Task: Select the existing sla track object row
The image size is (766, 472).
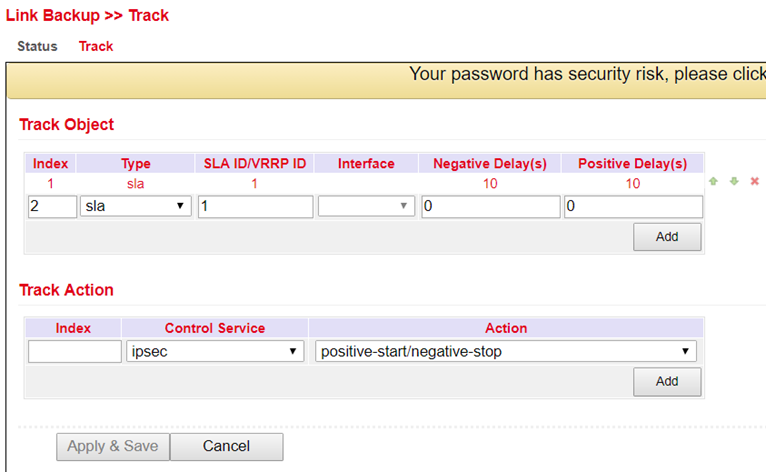Action: click(364, 184)
